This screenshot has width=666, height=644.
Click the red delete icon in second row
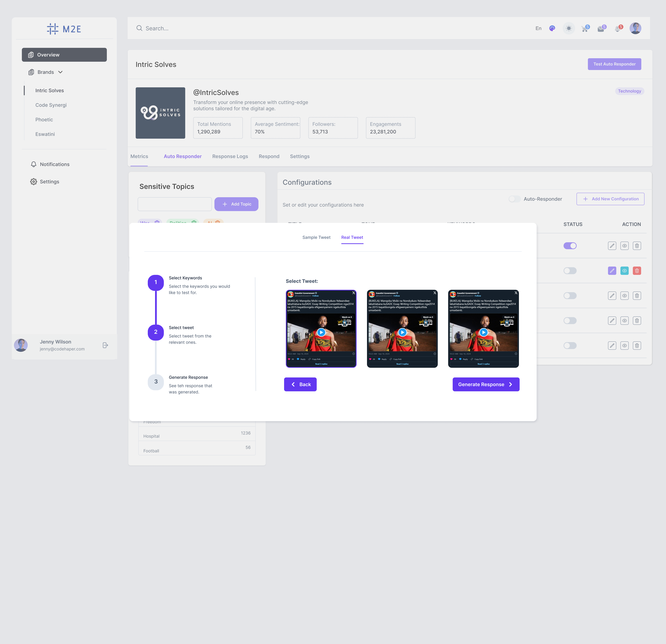tap(637, 271)
